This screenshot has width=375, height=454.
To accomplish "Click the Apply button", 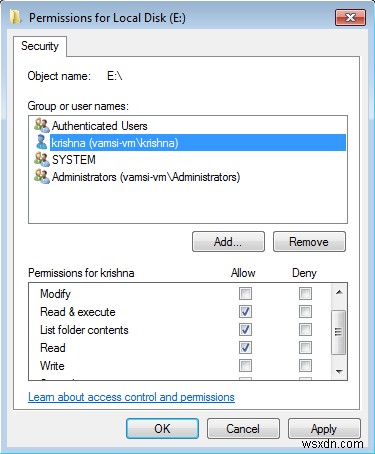I will pos(324,429).
